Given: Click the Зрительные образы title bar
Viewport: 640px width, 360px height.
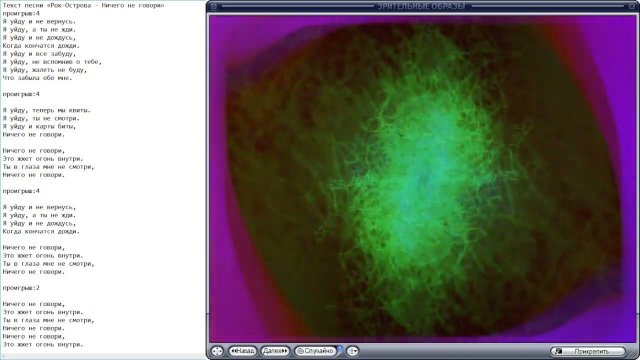Looking at the screenshot, I should pyautogui.click(x=420, y=6).
